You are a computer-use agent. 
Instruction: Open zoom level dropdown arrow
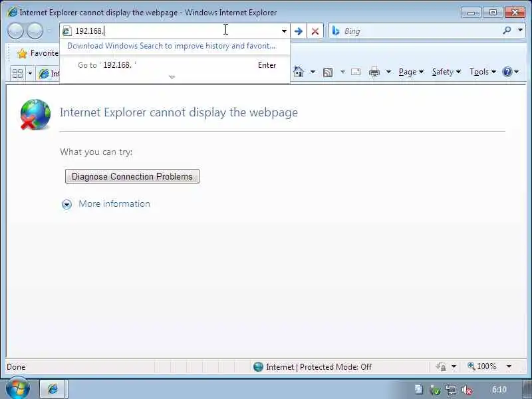[509, 366]
